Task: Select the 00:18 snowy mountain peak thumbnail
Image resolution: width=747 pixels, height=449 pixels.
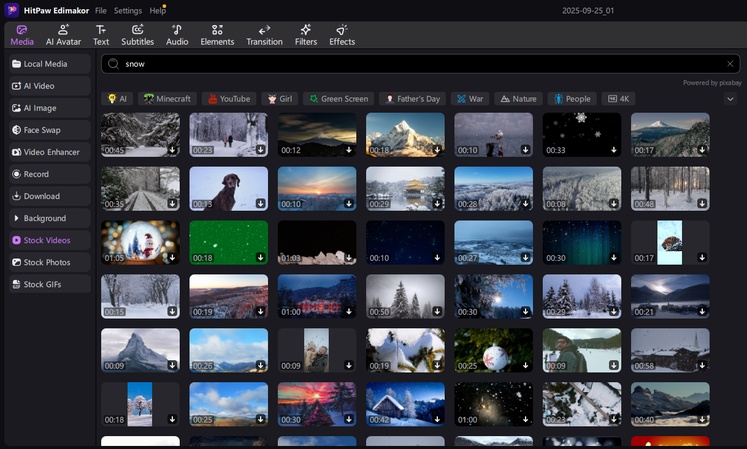Action: point(405,135)
